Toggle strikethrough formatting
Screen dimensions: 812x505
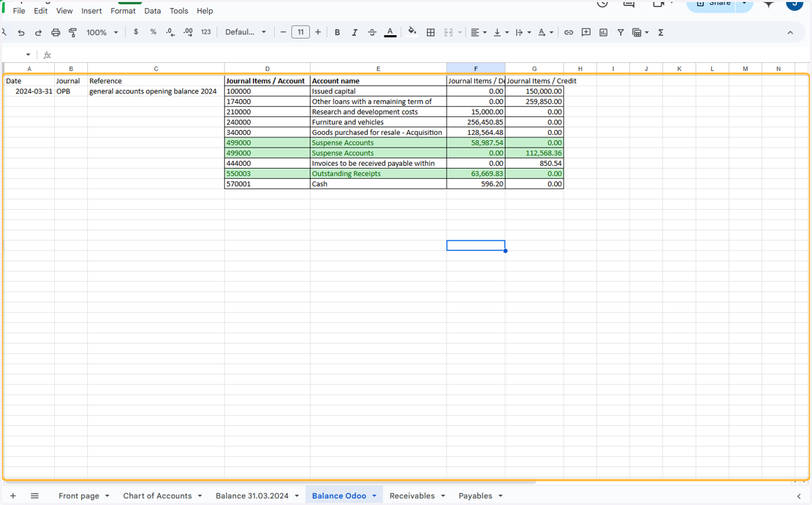click(x=371, y=32)
